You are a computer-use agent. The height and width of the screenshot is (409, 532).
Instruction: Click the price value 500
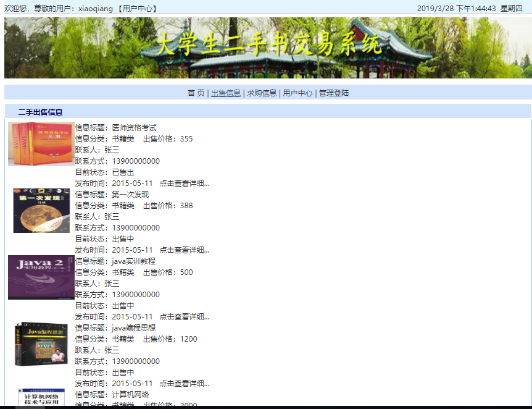pos(186,272)
